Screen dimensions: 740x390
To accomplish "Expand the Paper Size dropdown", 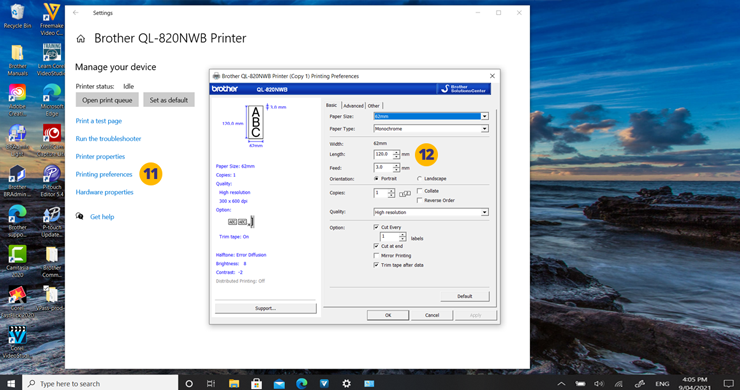I will (x=484, y=116).
